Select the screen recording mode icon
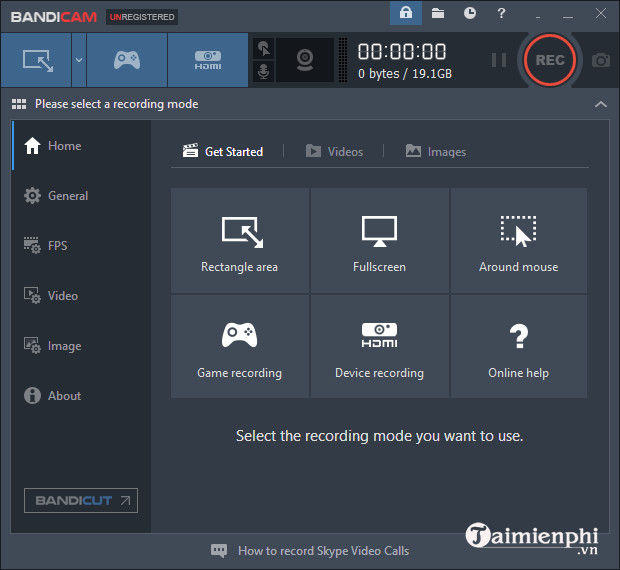The image size is (620, 570). [36, 60]
